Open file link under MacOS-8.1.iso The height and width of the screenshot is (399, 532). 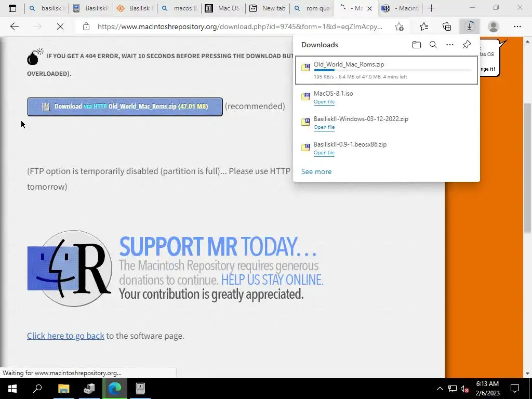pyautogui.click(x=324, y=102)
